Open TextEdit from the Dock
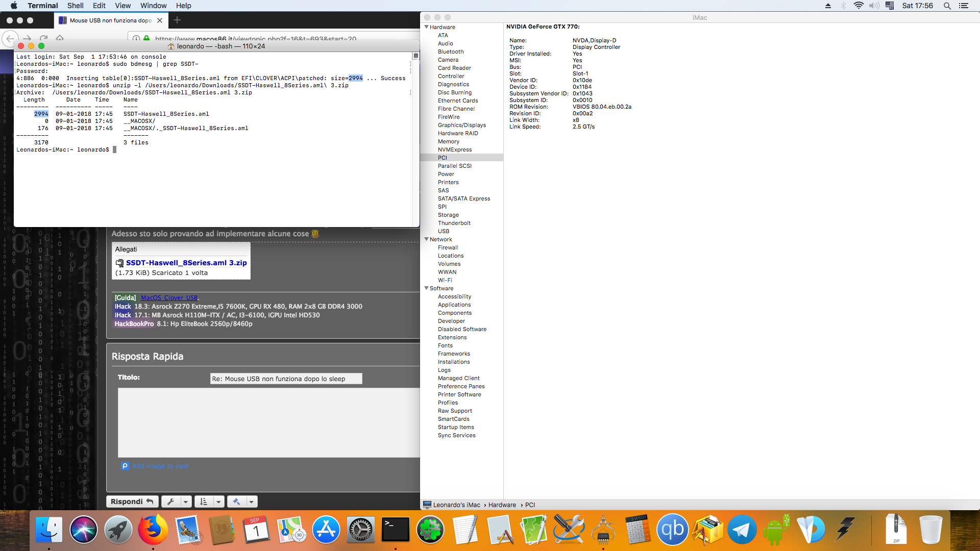Screen dimensions: 980x551 click(465, 530)
